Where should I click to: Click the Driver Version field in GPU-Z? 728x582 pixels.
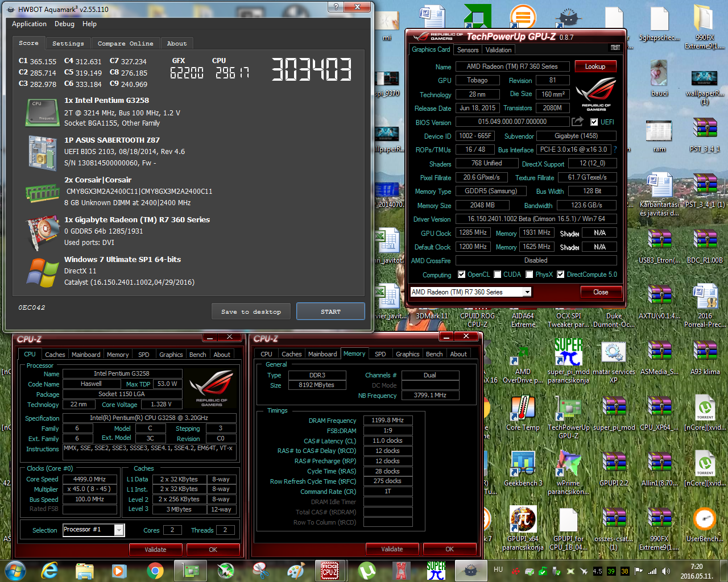pyautogui.click(x=536, y=219)
